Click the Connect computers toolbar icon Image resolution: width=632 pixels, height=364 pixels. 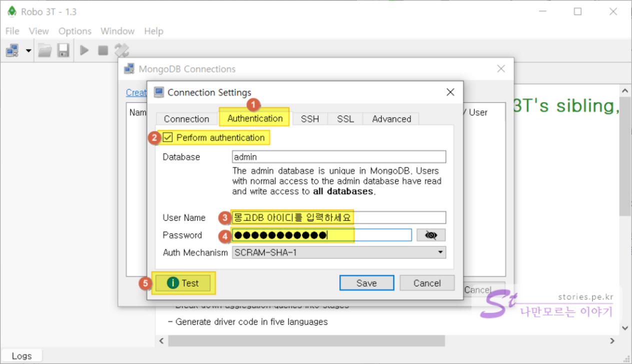coord(12,50)
